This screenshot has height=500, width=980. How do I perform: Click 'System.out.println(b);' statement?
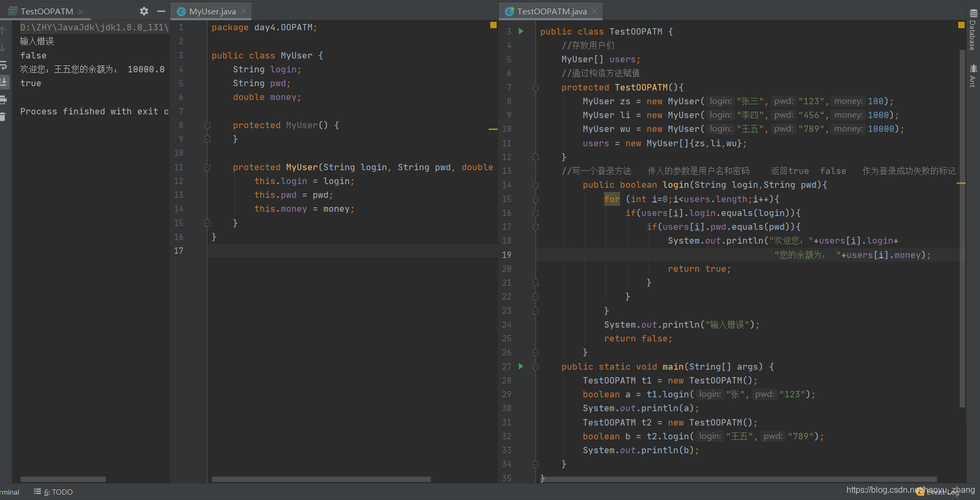641,451
